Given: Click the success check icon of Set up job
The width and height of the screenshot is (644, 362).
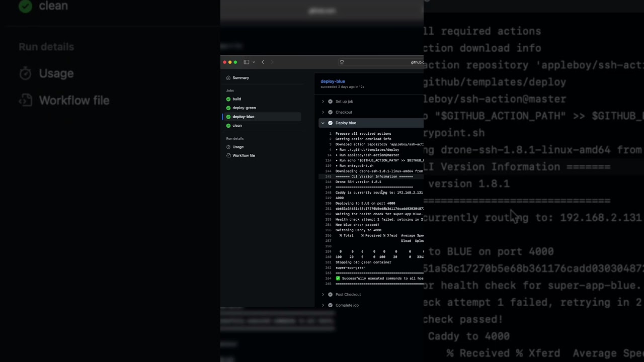Looking at the screenshot, I should (331, 102).
